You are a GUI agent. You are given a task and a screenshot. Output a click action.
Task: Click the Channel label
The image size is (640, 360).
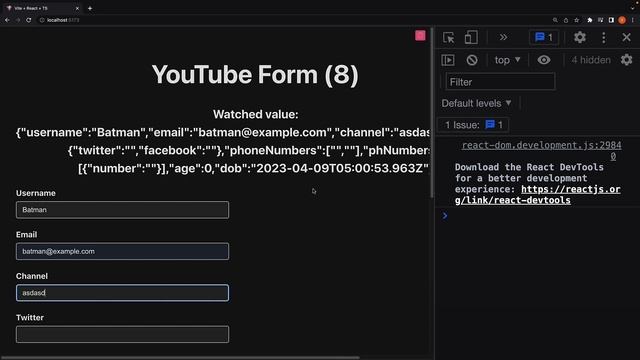32,276
